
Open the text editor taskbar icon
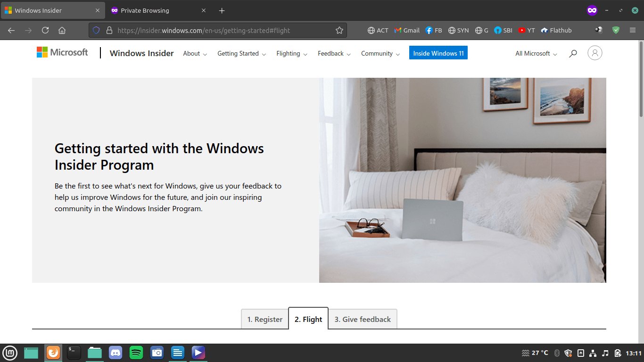pos(178,353)
